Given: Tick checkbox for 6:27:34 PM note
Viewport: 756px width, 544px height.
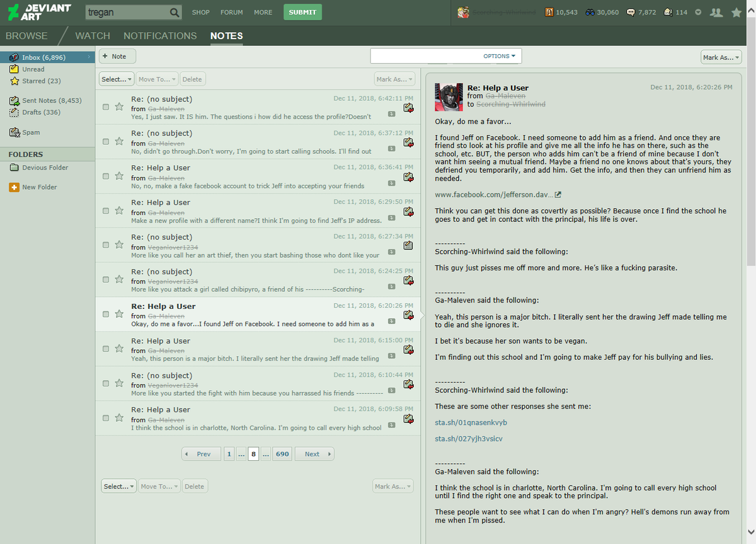Looking at the screenshot, I should (106, 246).
